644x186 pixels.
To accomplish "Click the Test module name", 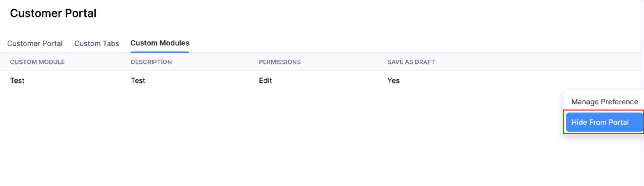I will 17,80.
